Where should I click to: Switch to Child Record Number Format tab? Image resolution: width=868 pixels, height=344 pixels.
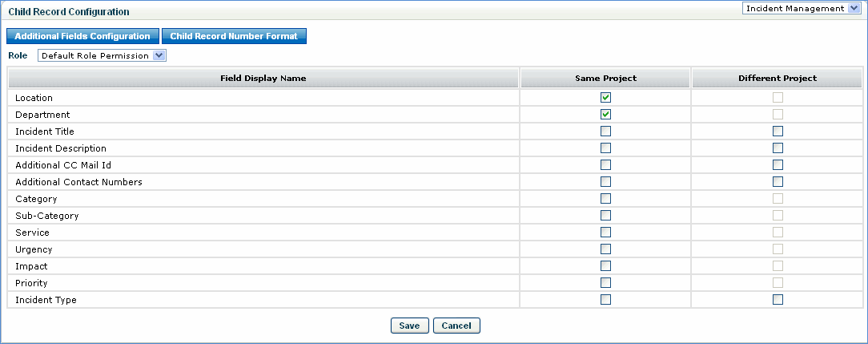pyautogui.click(x=234, y=36)
